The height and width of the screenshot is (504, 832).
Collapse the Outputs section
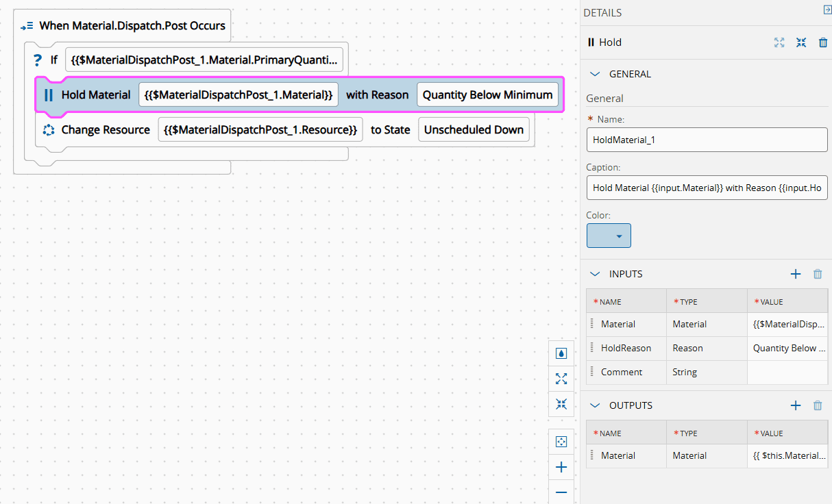(x=595, y=405)
